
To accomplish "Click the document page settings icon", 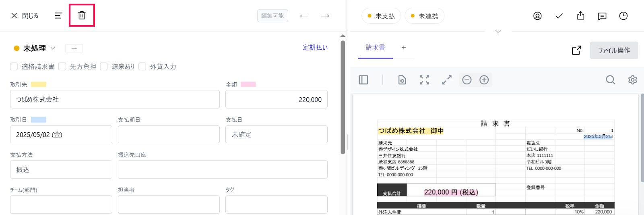I will (402, 80).
